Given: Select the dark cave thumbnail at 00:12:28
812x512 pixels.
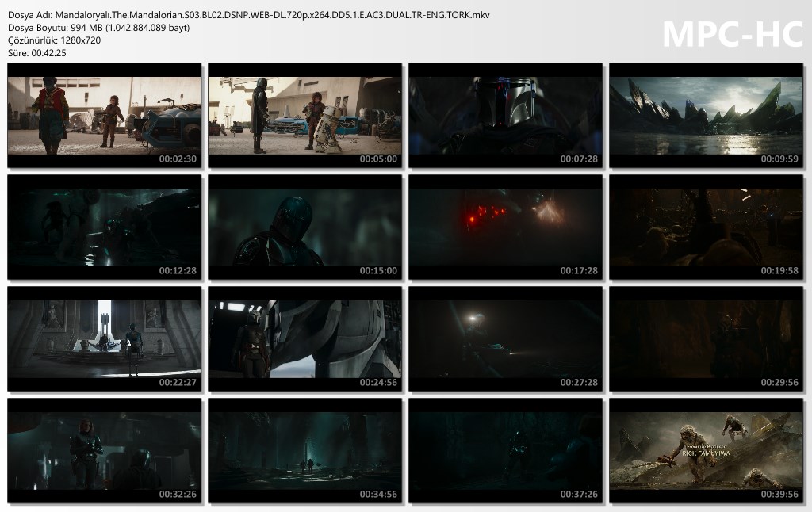Looking at the screenshot, I should [104, 227].
